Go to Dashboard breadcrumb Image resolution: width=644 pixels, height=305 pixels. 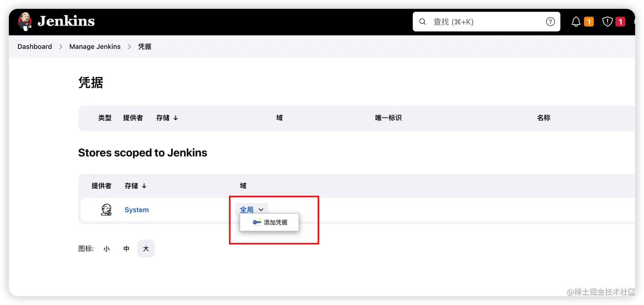pos(34,47)
